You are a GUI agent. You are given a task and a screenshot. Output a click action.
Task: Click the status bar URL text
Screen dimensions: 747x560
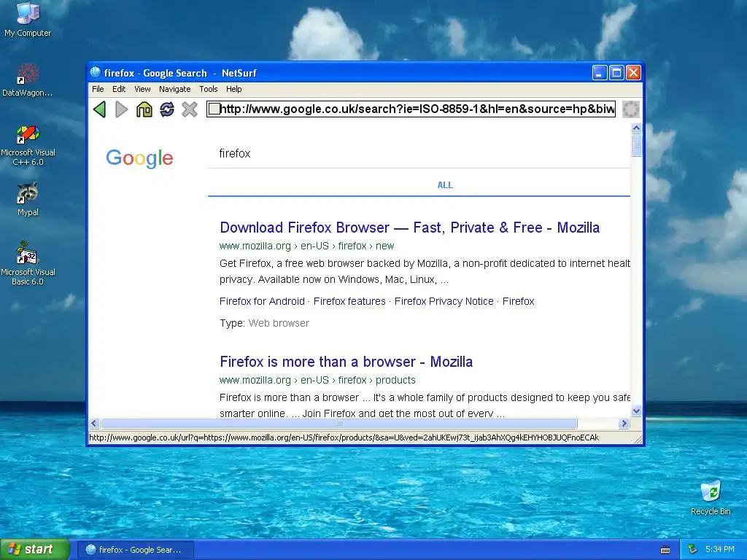(344, 437)
